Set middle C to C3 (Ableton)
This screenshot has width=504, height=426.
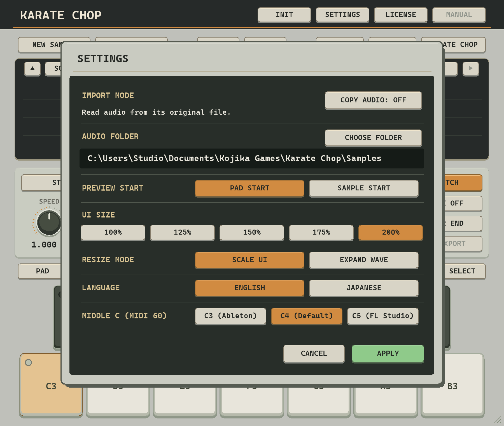(x=230, y=316)
